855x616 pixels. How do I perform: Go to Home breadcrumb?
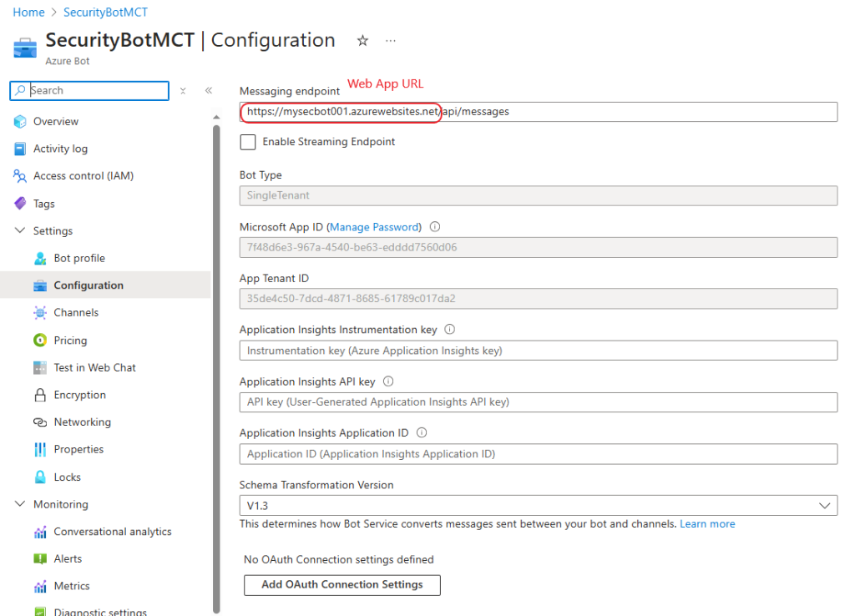(x=29, y=13)
